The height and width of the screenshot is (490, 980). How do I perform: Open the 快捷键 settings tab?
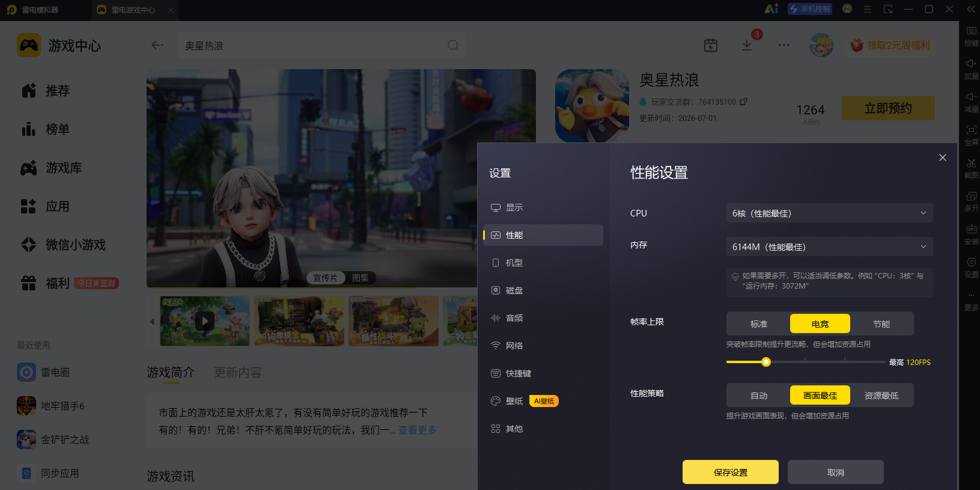point(543,373)
